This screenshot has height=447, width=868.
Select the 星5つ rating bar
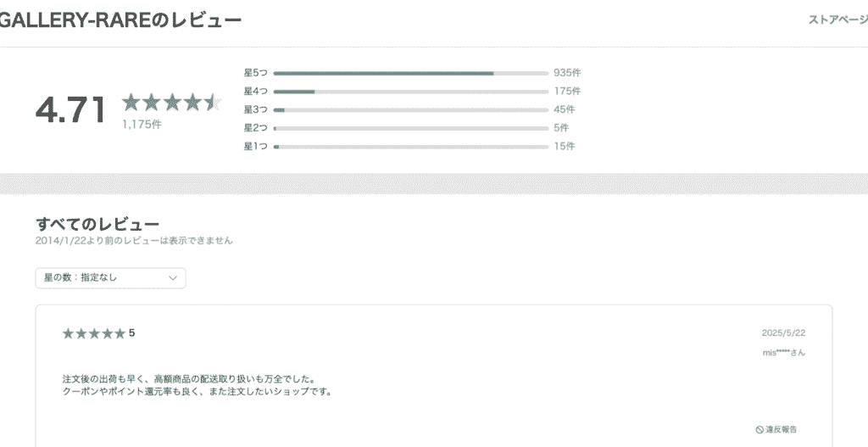tap(411, 73)
